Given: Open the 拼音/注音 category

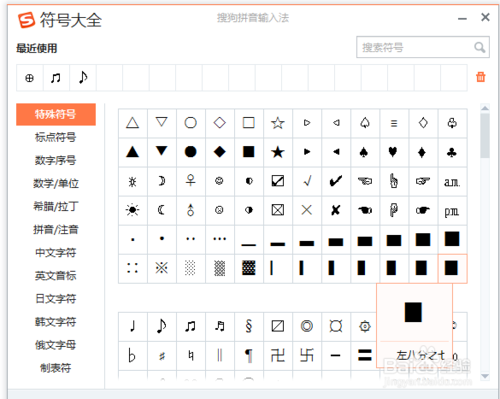Looking at the screenshot, I should (56, 229).
